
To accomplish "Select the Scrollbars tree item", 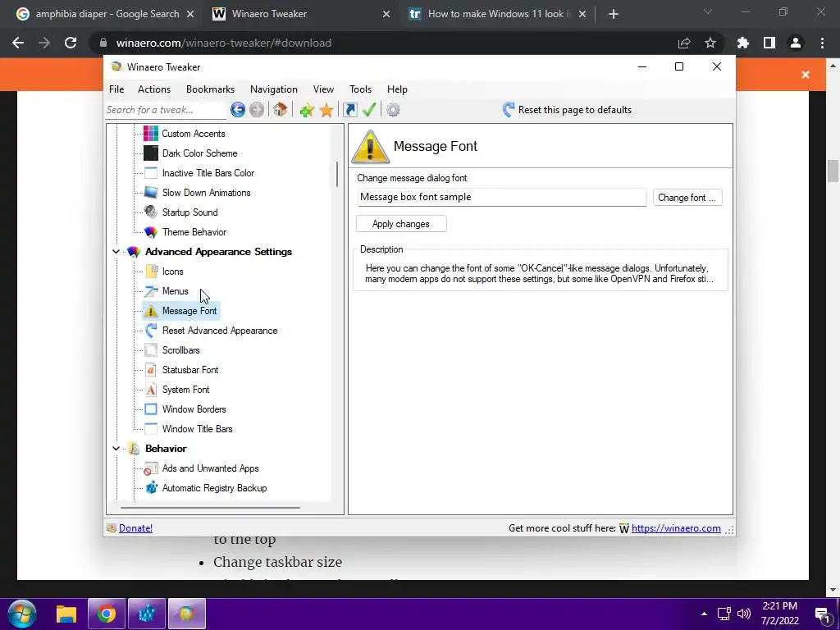I will point(180,349).
